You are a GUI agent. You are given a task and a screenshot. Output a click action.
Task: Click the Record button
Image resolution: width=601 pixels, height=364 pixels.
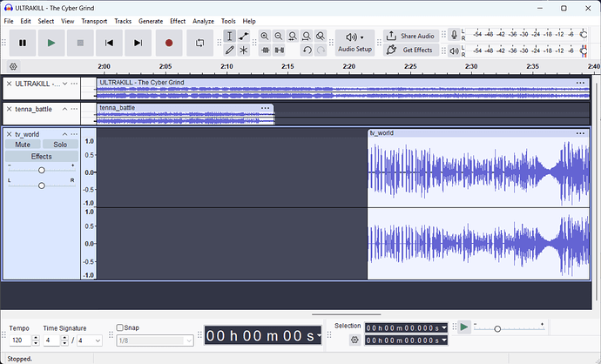coord(169,43)
